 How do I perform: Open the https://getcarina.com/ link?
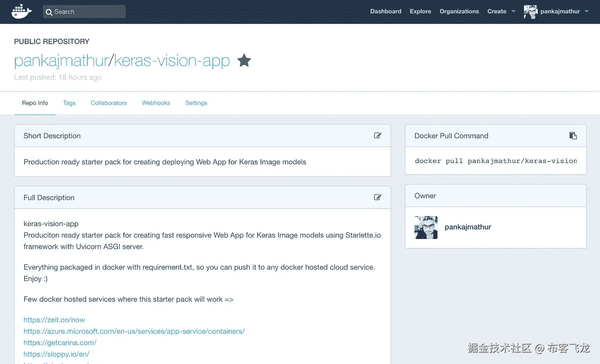click(60, 343)
